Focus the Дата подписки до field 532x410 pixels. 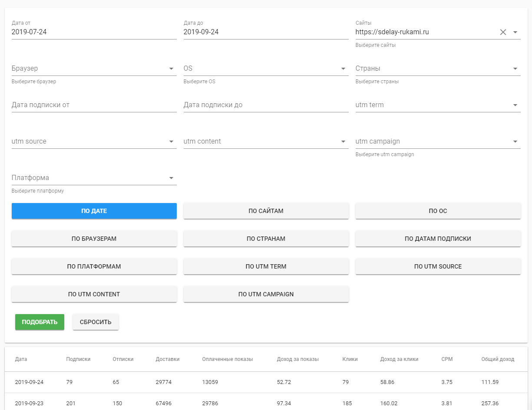tap(266, 105)
